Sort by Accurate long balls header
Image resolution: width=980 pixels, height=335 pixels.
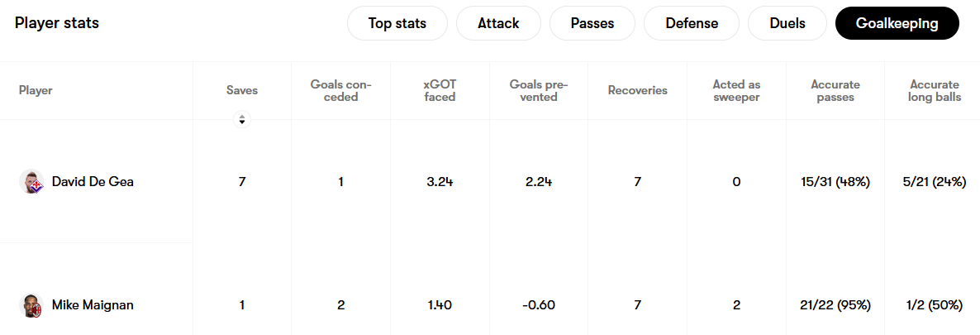click(x=935, y=91)
